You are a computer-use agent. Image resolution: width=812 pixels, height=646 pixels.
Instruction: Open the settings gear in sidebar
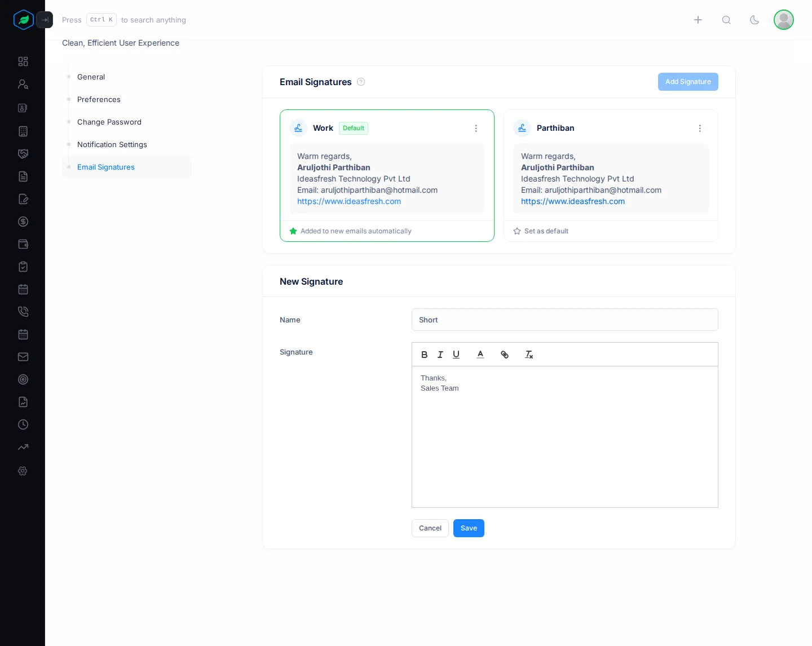(x=23, y=471)
